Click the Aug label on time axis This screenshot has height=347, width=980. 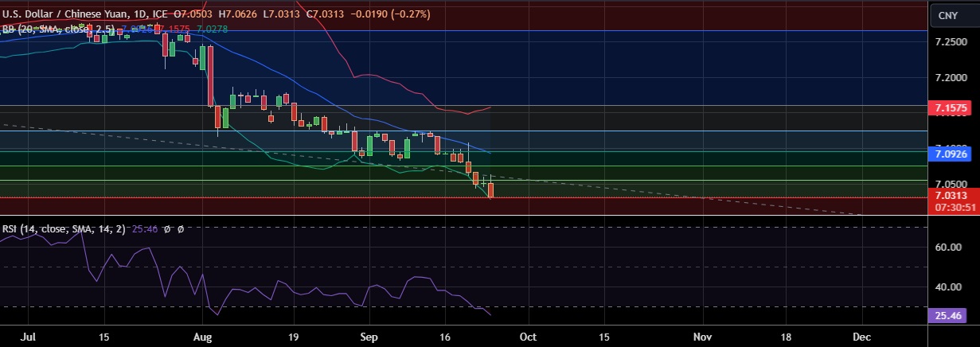[204, 337]
